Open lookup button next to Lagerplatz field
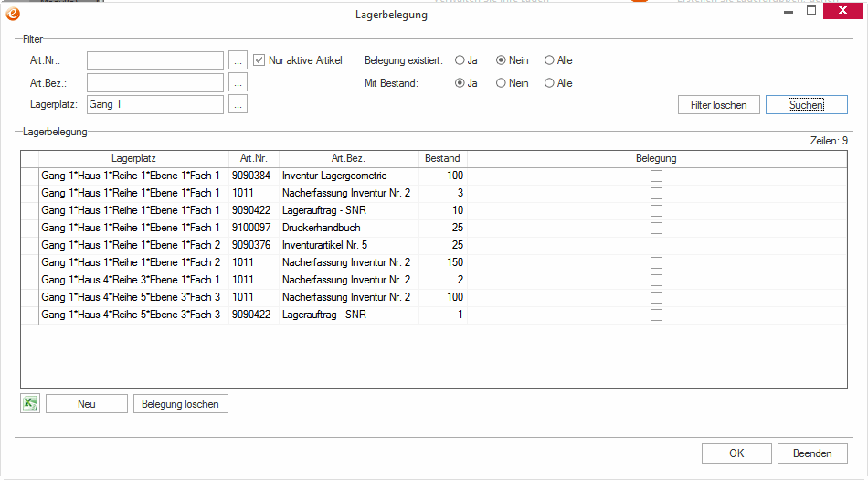 (238, 104)
